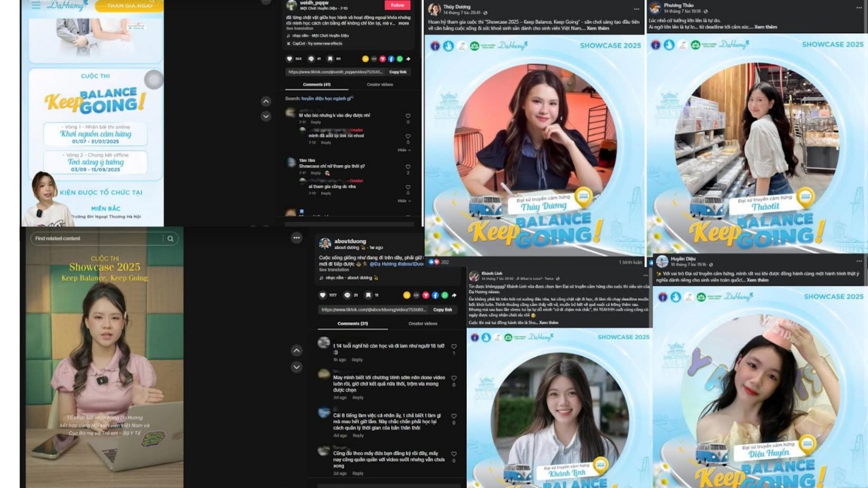Open options menu on Thúy Dương post

pos(636,9)
